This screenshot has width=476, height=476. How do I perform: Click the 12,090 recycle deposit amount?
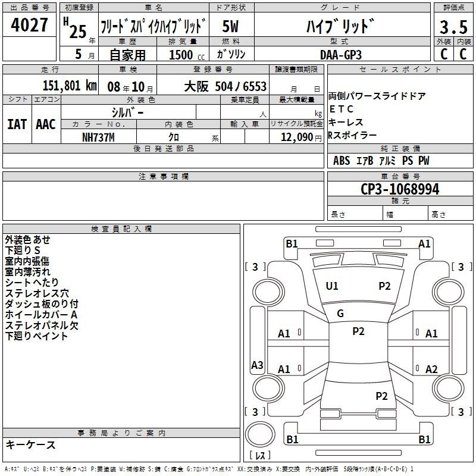(296, 137)
